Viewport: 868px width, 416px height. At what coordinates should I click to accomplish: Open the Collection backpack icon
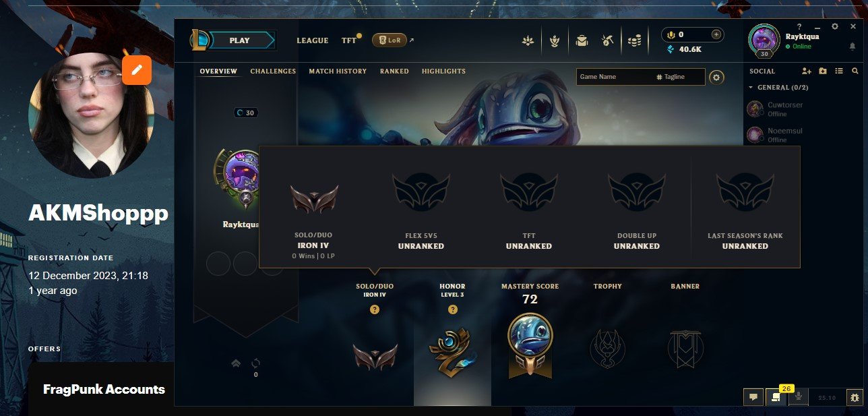point(582,40)
